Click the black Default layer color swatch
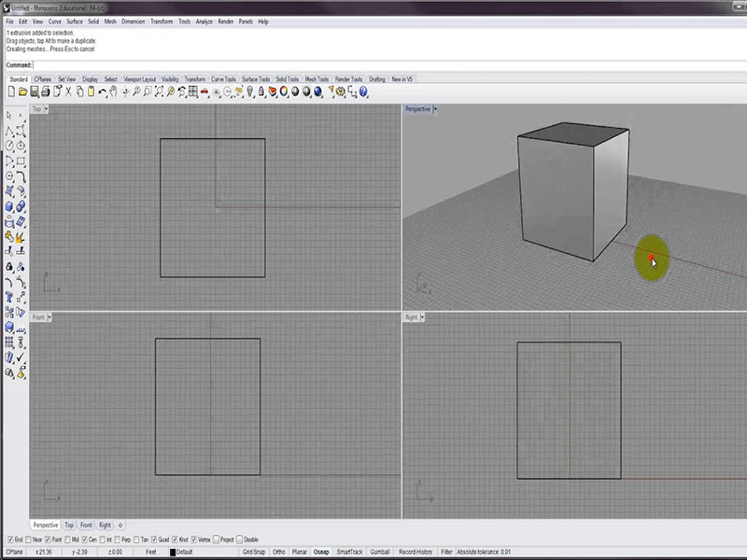Image resolution: width=747 pixels, height=560 pixels. (x=171, y=552)
